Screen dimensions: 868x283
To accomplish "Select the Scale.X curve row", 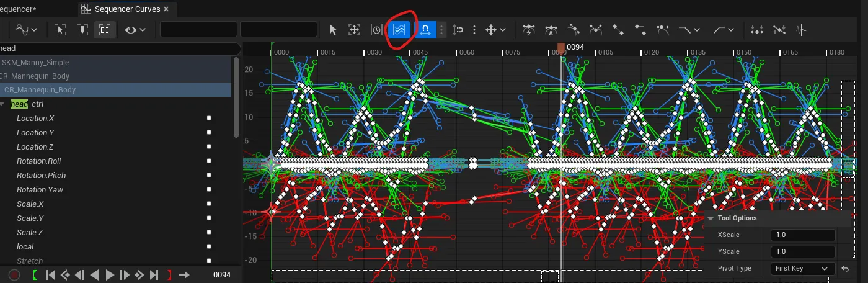I will click(115, 204).
